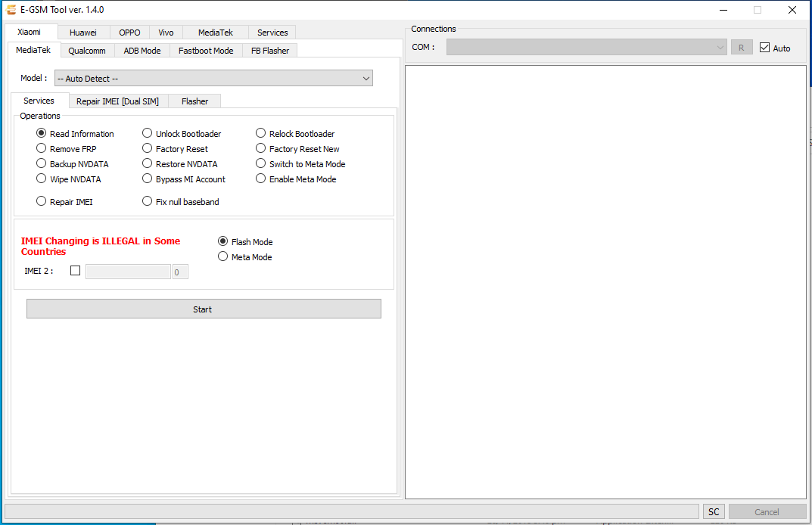Open the Repair IMEI [Dual SIM] tab
The height and width of the screenshot is (525, 812).
[117, 101]
